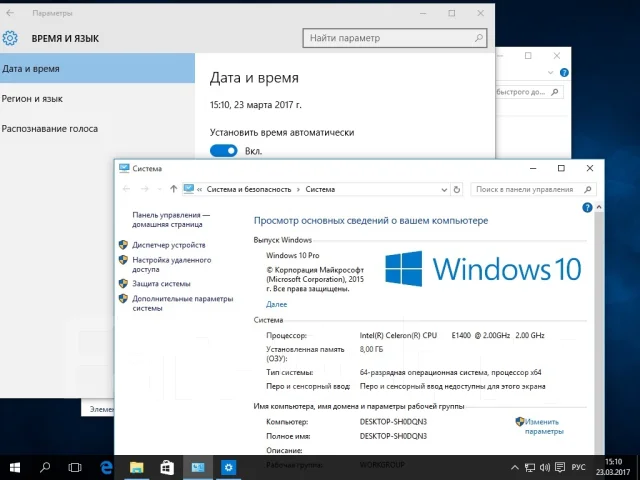Image resolution: width=640 pixels, height=480 pixels.
Task: Click the Найти параметр search field
Action: tap(395, 38)
